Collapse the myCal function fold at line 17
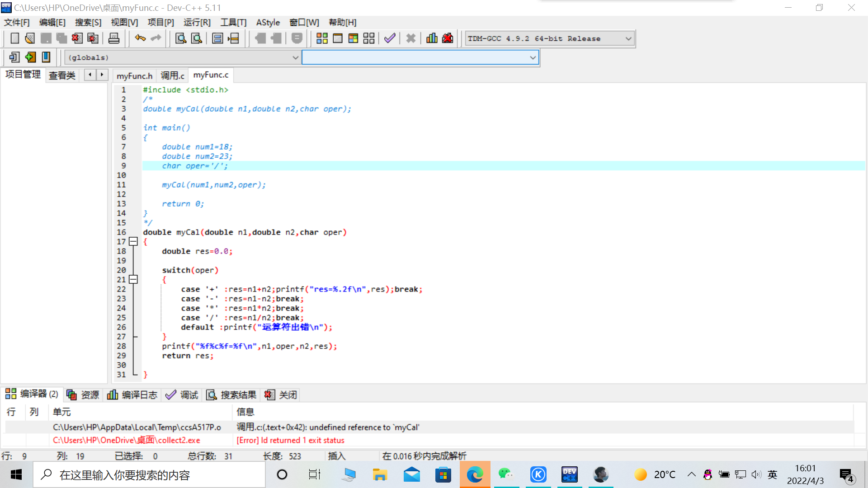This screenshot has width=868, height=488. tap(133, 242)
